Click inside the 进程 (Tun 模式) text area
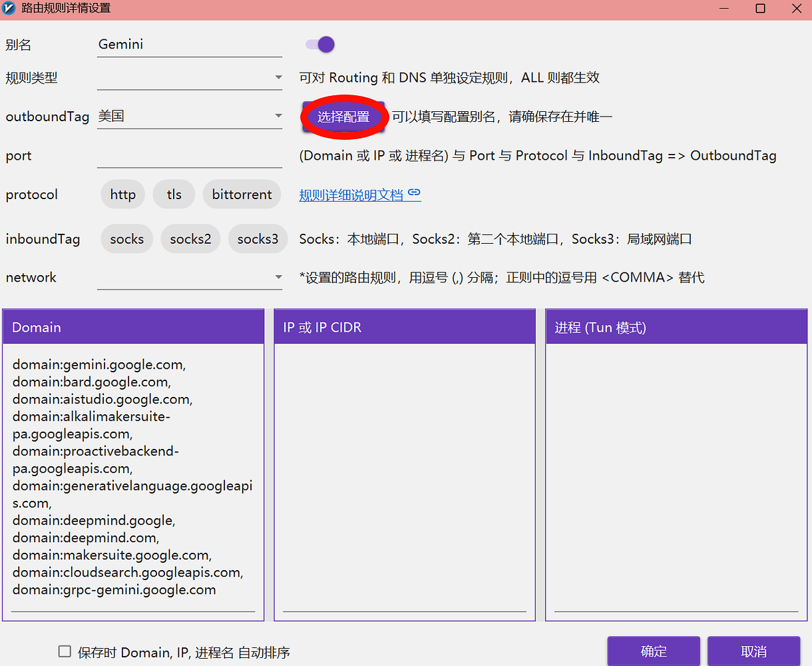The width and height of the screenshot is (812, 666). click(x=676, y=476)
